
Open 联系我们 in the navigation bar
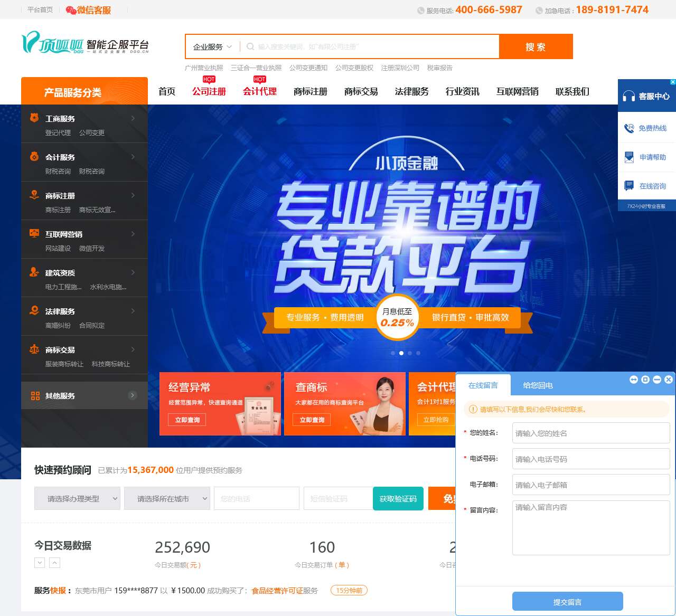point(572,91)
